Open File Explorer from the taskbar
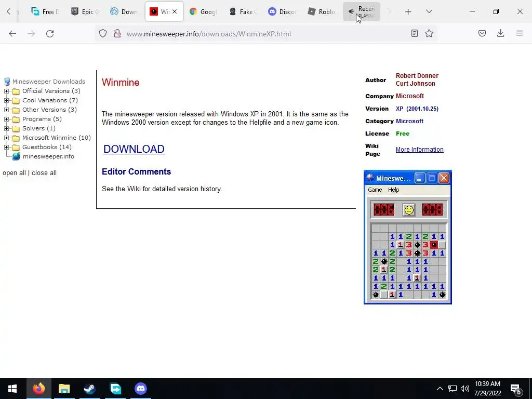 tap(64, 389)
